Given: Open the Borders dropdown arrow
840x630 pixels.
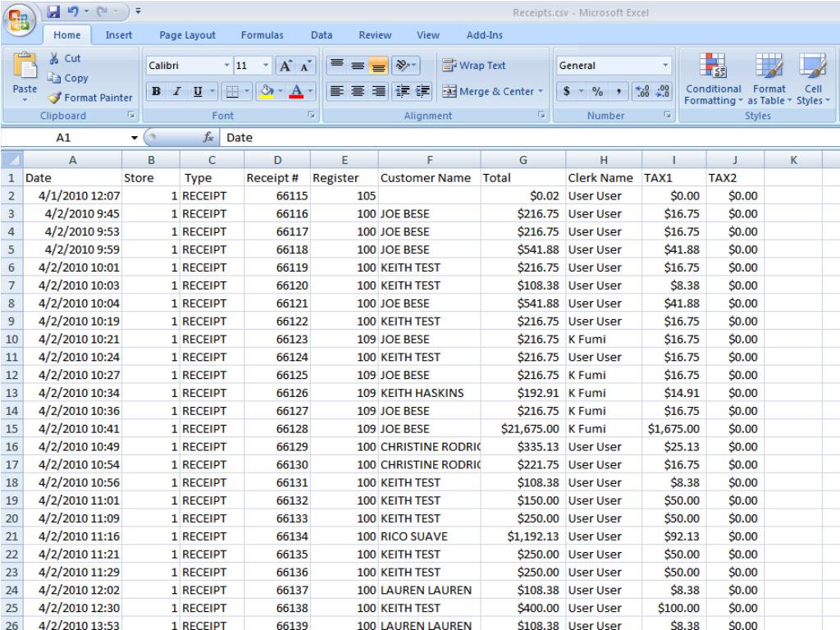Looking at the screenshot, I should [x=247, y=92].
